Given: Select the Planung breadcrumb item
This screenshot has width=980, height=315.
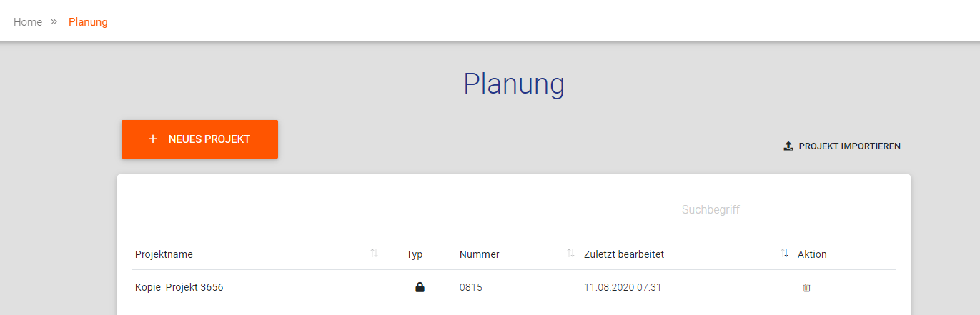Looking at the screenshot, I should click(x=88, y=22).
